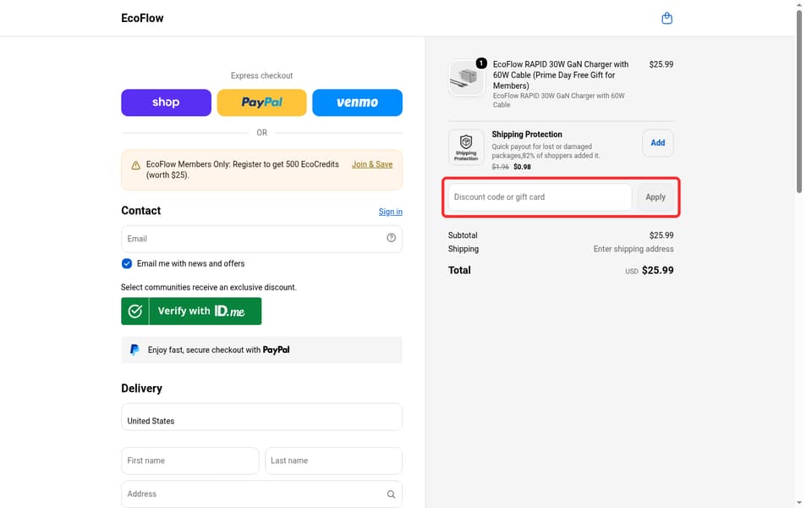The height and width of the screenshot is (508, 812).
Task: Click the address search magnifier icon
Action: coord(391,494)
